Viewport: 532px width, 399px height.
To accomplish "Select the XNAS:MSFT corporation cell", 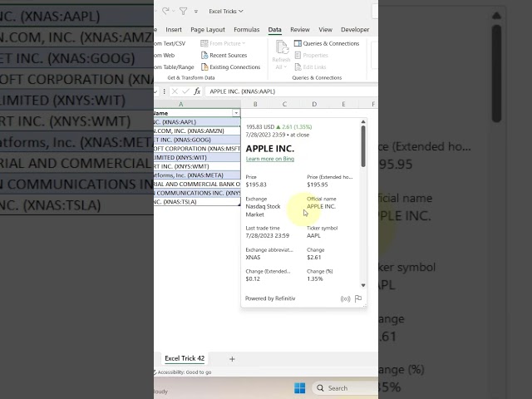I will (x=197, y=148).
